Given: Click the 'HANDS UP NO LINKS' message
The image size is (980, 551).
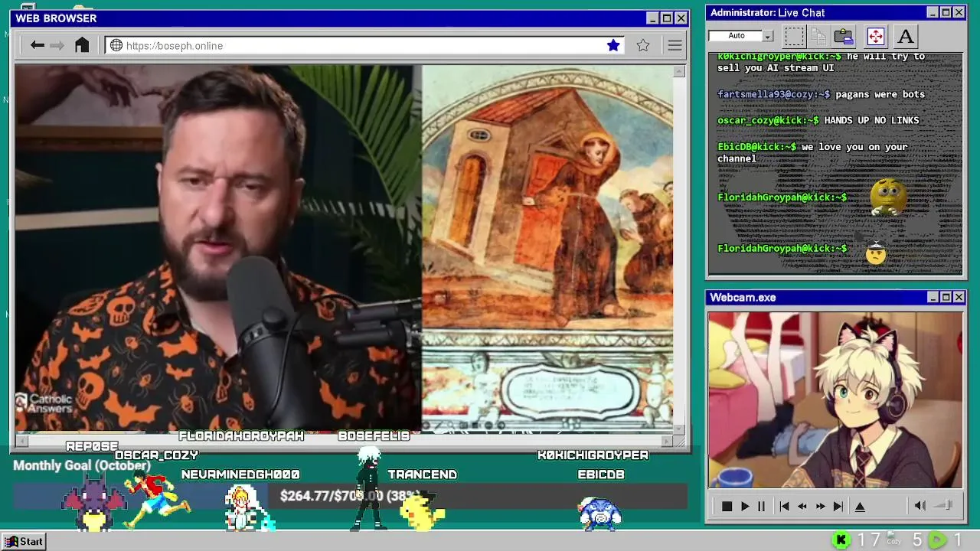Looking at the screenshot, I should coord(871,120).
